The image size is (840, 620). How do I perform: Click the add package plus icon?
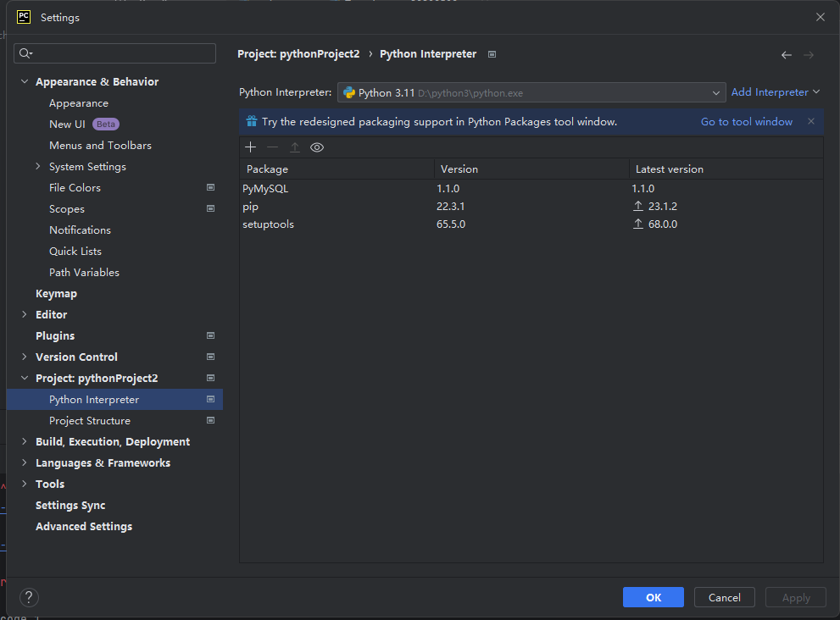(x=250, y=147)
